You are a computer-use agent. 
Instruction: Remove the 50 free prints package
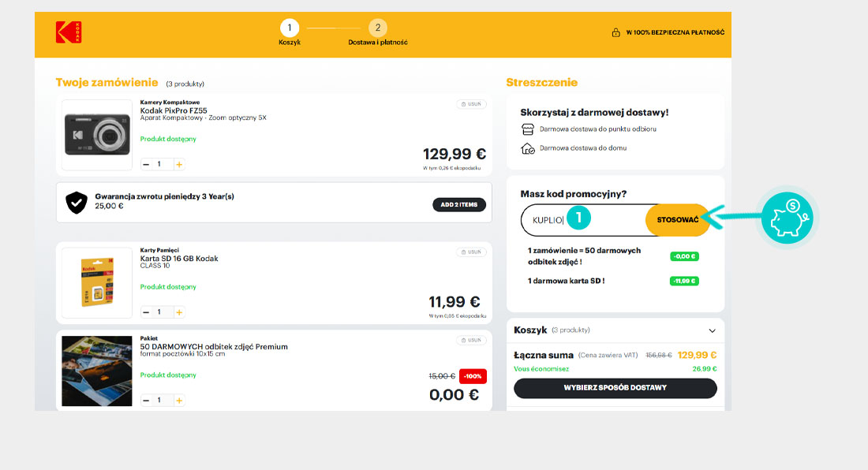pos(471,341)
